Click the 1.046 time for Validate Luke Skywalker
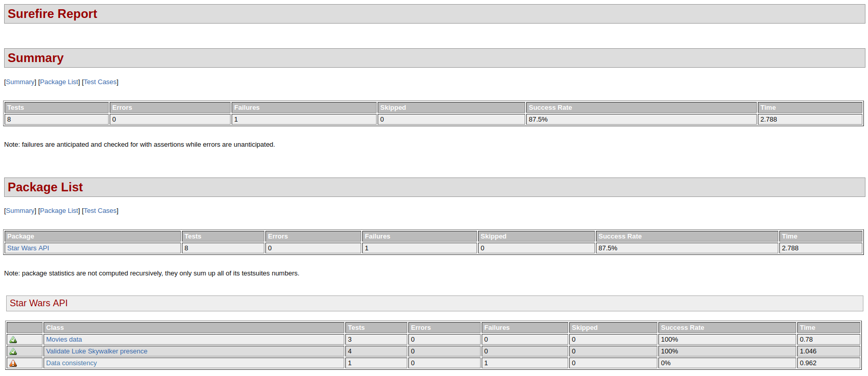 pos(808,351)
